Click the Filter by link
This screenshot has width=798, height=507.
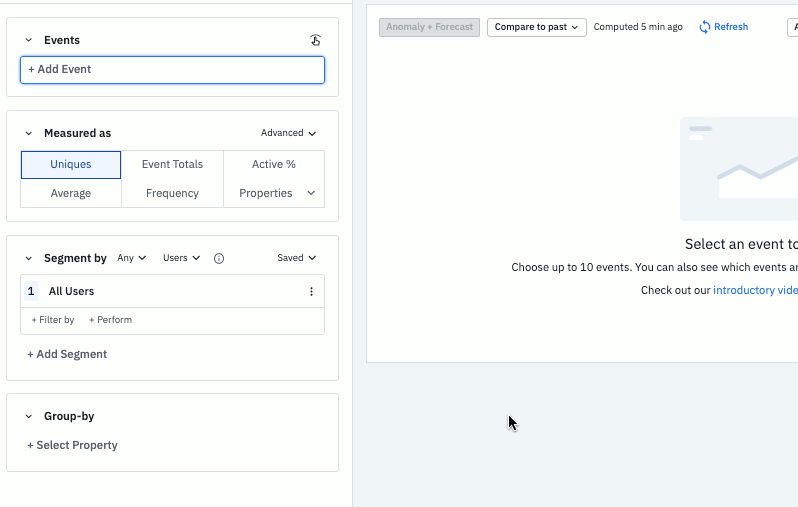click(x=53, y=320)
